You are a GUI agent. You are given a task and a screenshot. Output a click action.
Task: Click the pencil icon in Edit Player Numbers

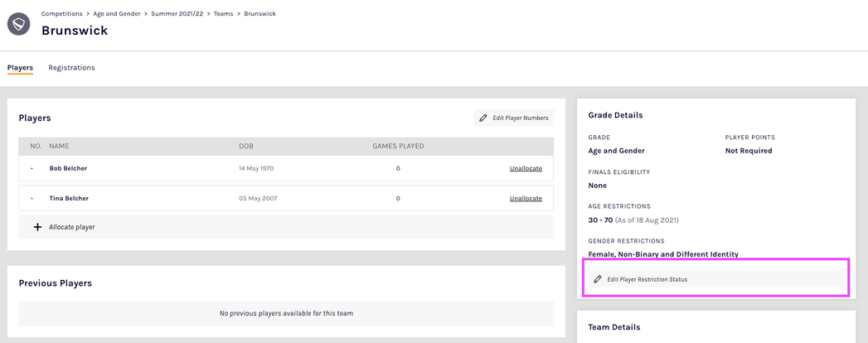[x=483, y=118]
